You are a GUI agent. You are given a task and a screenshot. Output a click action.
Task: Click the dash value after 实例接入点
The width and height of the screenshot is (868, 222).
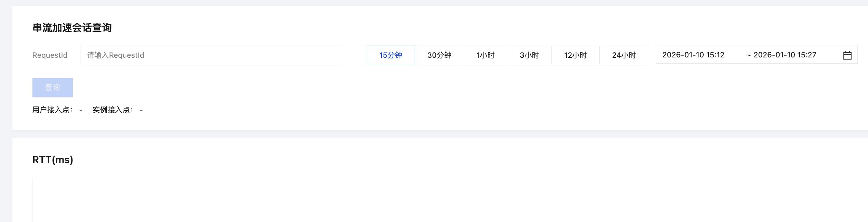pyautogui.click(x=141, y=110)
